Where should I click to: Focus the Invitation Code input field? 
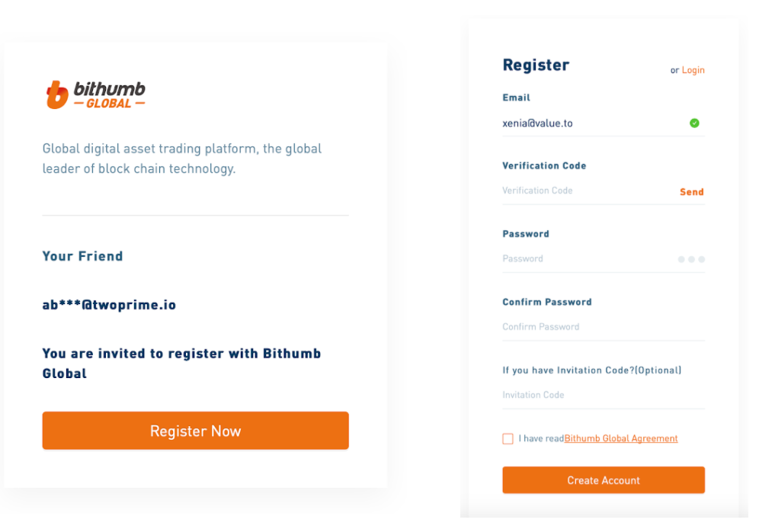click(604, 395)
